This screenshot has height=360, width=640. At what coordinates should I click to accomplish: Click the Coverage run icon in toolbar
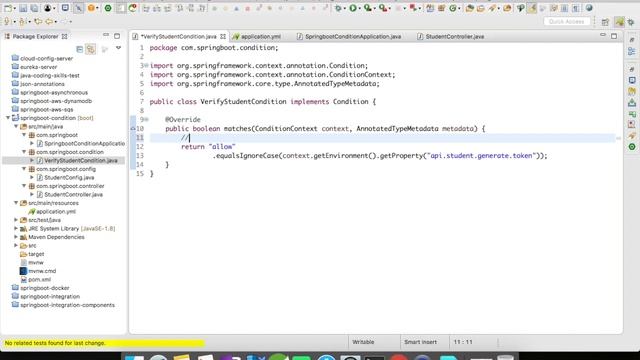tap(367, 8)
